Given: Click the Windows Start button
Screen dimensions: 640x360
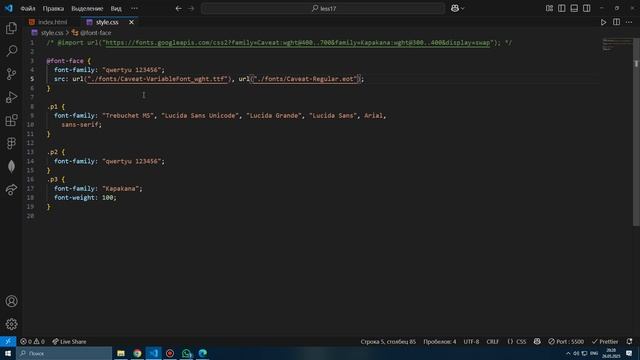Looking at the screenshot, I should pos(8,353).
